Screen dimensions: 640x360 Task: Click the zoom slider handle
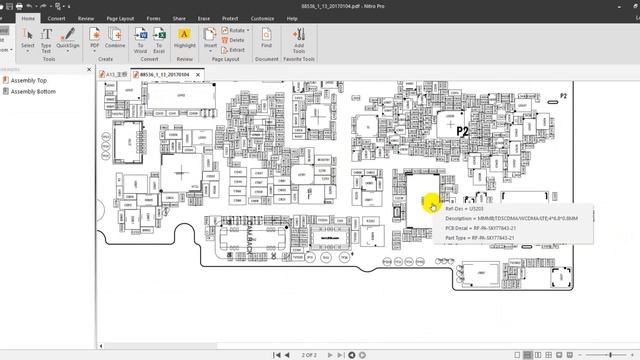(611, 355)
